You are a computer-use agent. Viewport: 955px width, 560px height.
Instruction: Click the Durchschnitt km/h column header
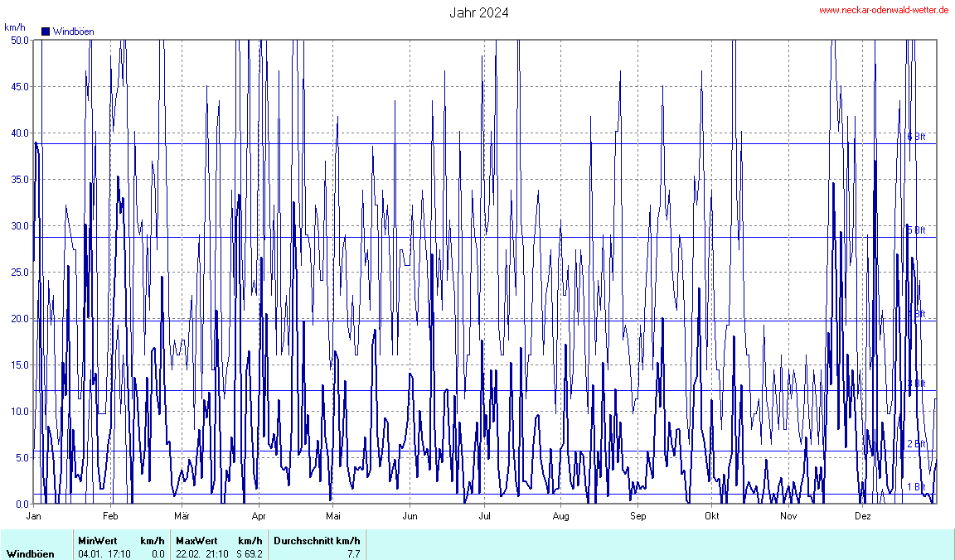[318, 541]
